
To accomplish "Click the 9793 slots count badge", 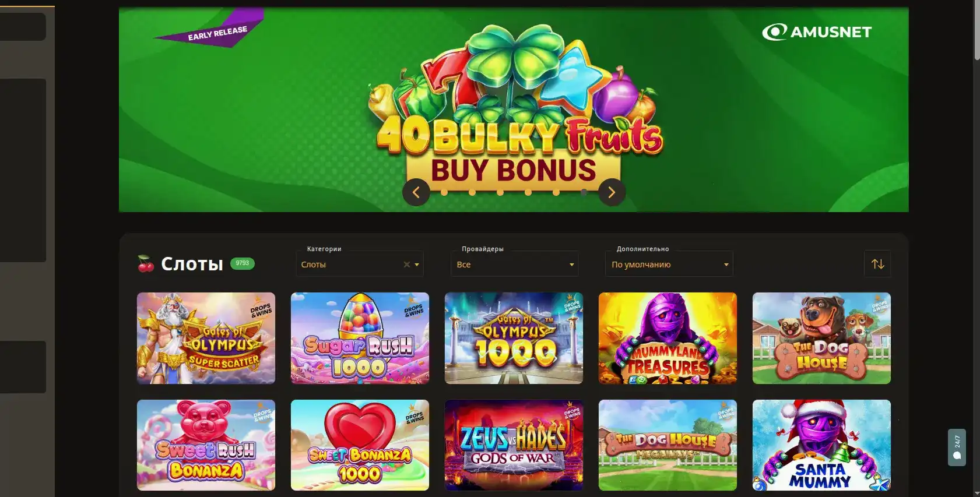I will click(243, 263).
